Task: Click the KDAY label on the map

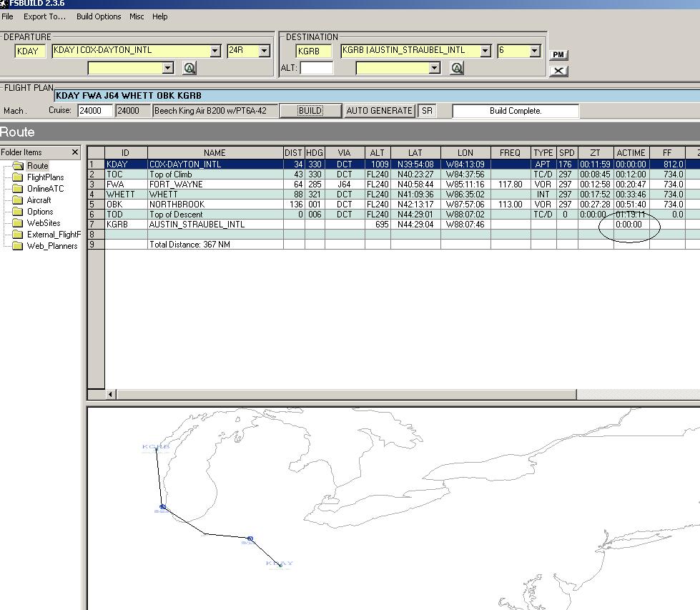Action: (279, 563)
